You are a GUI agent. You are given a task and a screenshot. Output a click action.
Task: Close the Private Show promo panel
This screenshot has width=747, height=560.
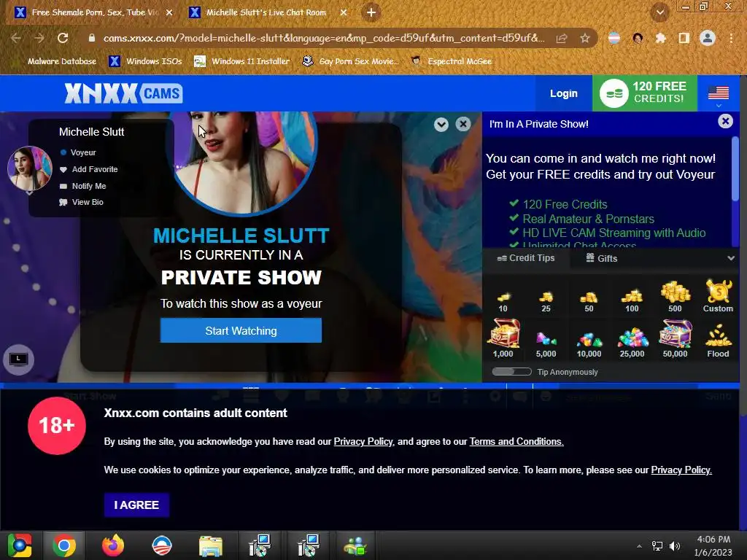(x=725, y=122)
